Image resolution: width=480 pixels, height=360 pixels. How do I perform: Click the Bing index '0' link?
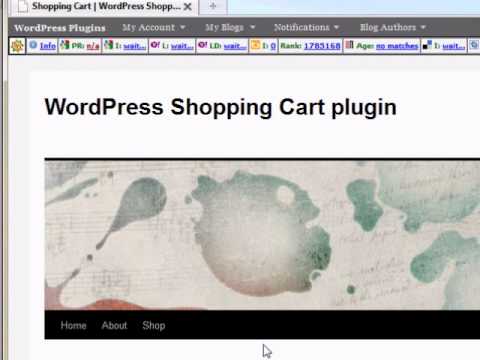pyautogui.click(x=273, y=46)
